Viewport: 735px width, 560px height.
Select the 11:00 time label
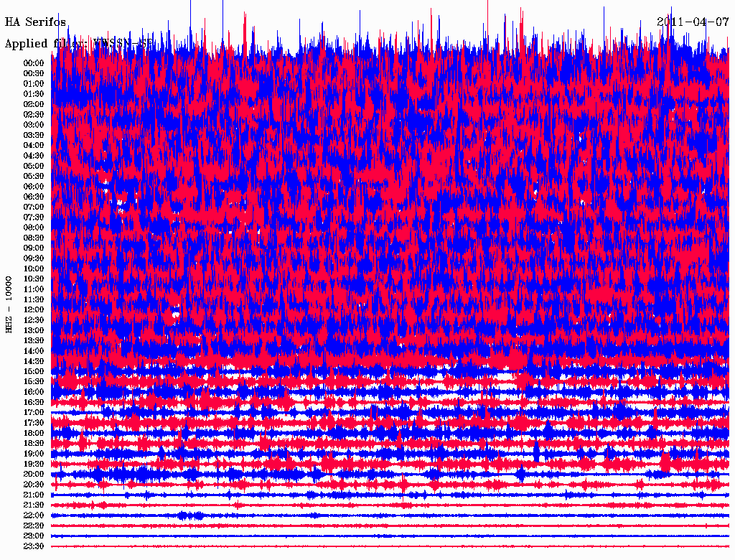(x=34, y=289)
